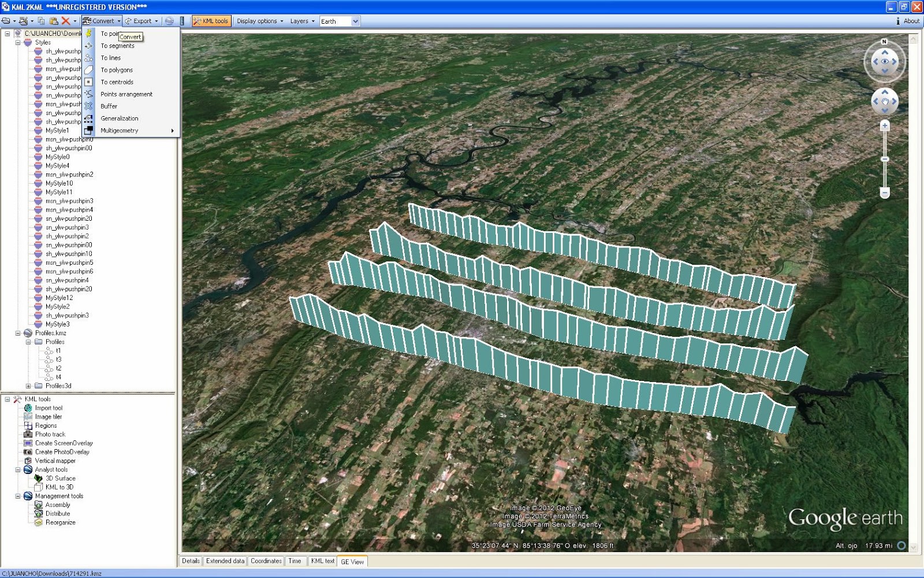Open the Earth combo box dropdown
Viewport: 924px width, 578px height.
pyautogui.click(x=355, y=21)
